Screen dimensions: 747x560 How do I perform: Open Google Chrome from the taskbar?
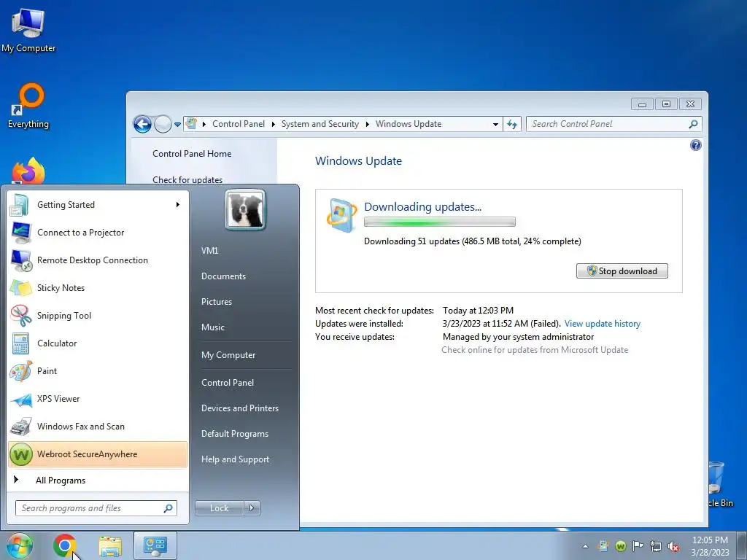(x=65, y=545)
